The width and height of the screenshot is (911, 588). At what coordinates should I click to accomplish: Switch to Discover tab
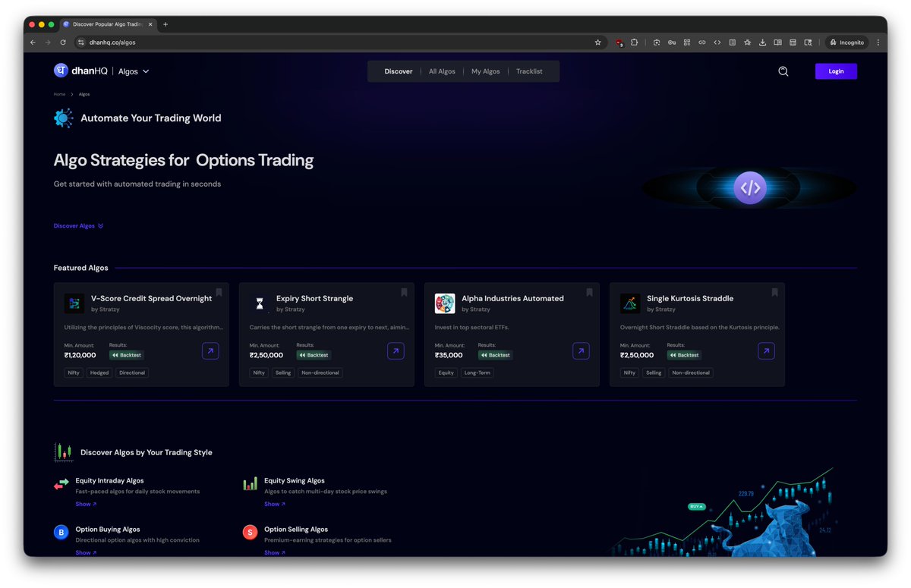coord(399,71)
